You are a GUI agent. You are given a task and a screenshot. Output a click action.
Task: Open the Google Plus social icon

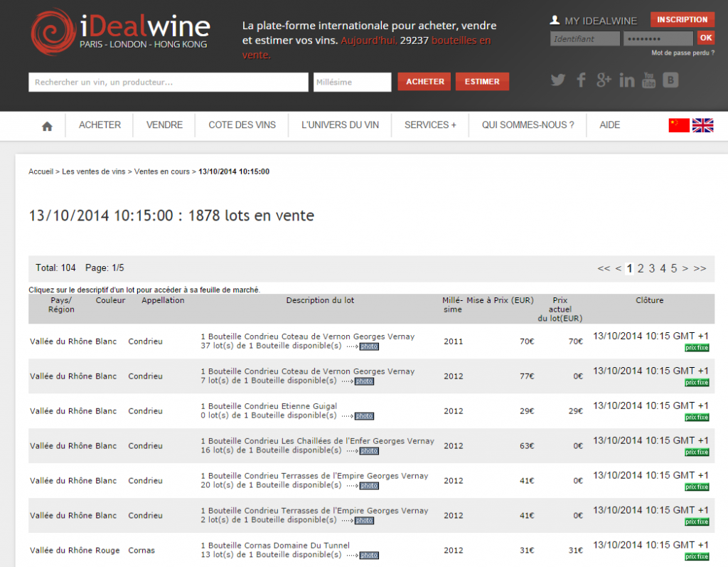(x=604, y=80)
